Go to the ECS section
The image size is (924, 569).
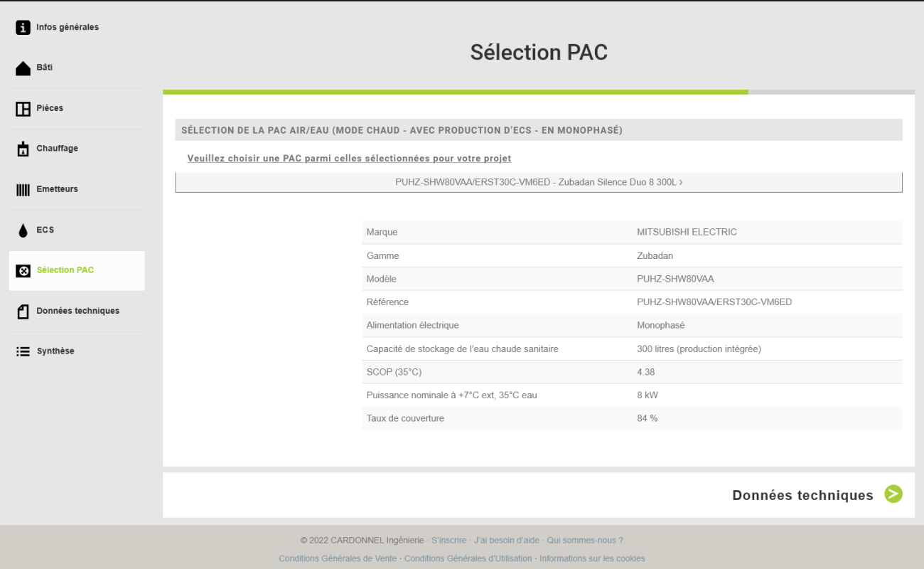tap(77, 230)
